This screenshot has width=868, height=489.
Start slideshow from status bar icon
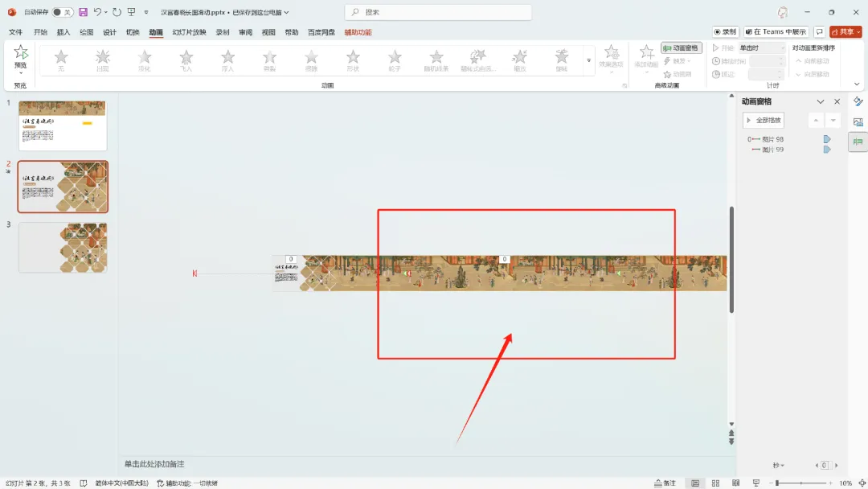pos(756,483)
